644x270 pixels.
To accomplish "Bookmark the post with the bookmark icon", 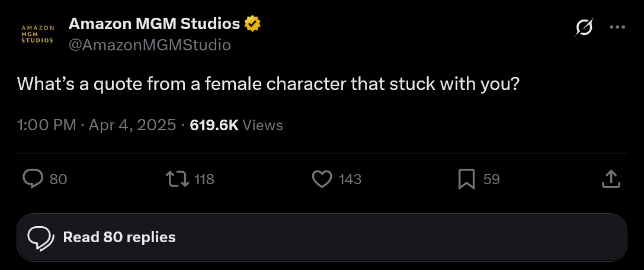I will pyautogui.click(x=466, y=179).
